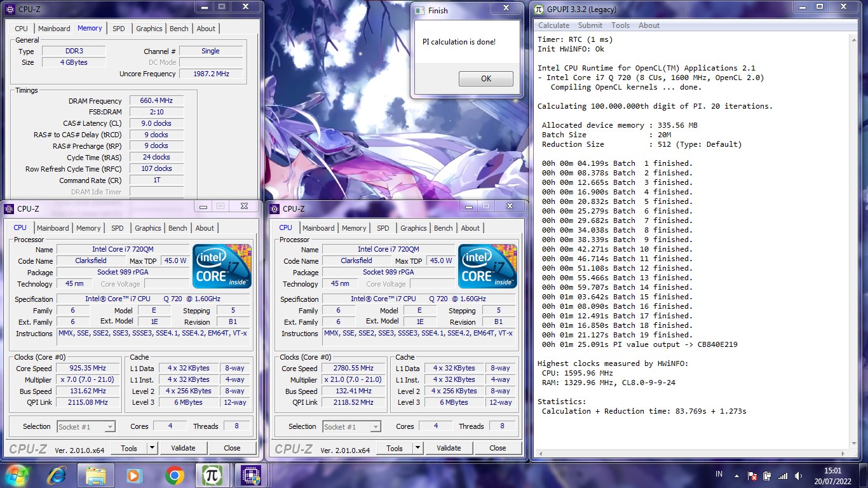Open the CPU tab in the top CPU-Z window

[22, 29]
